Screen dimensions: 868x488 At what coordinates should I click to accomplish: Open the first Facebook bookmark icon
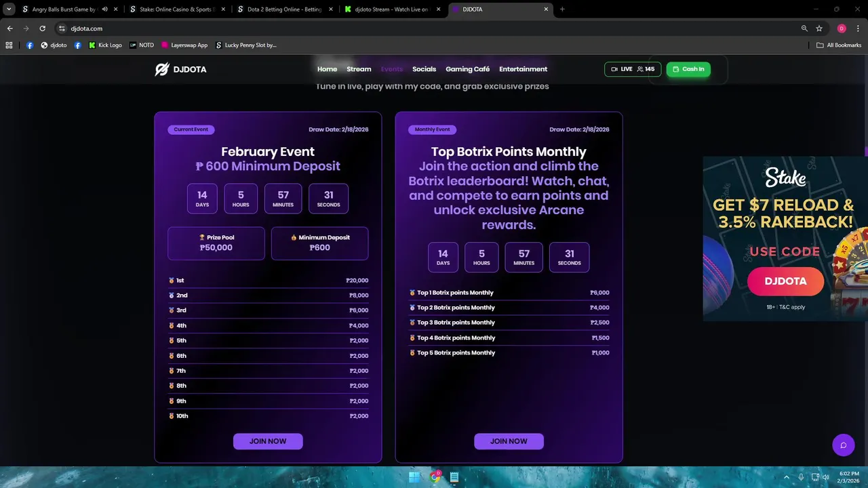pyautogui.click(x=30, y=45)
